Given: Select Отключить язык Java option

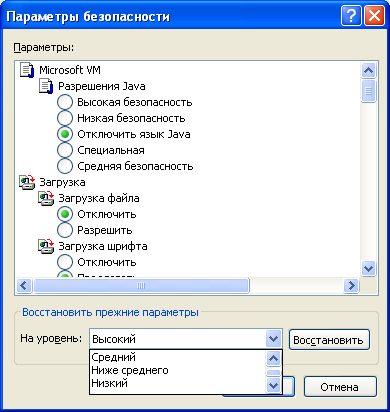Looking at the screenshot, I should 65,134.
